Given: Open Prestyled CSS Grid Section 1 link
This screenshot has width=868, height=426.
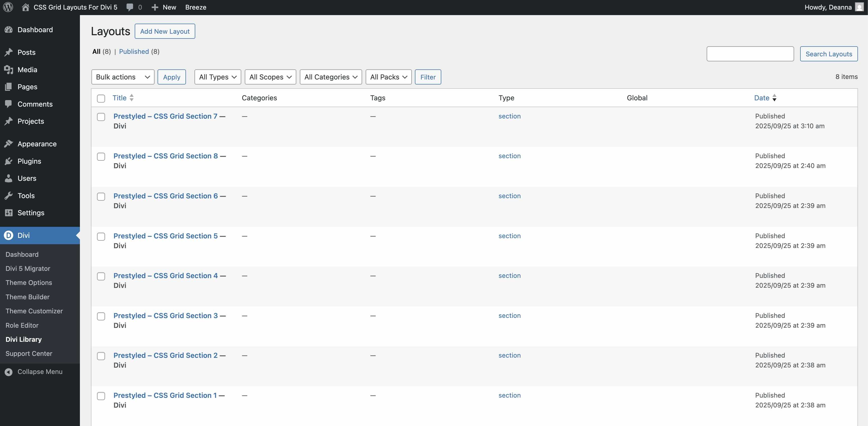Looking at the screenshot, I should click(165, 395).
